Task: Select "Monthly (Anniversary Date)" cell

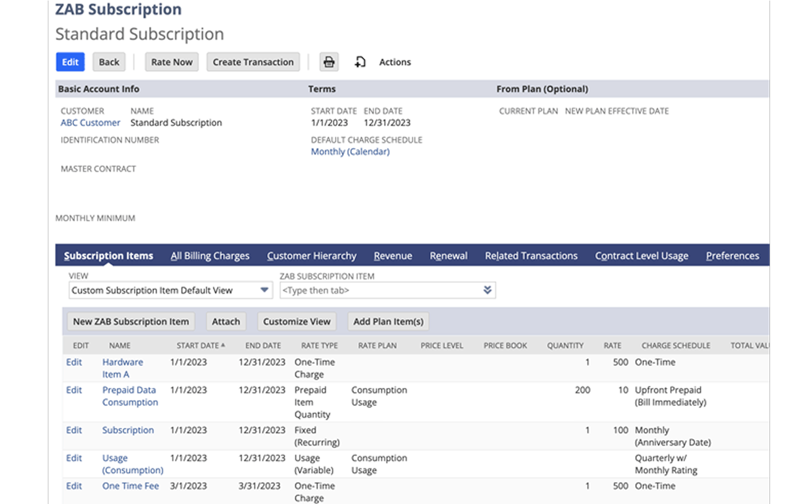Action: click(x=672, y=436)
